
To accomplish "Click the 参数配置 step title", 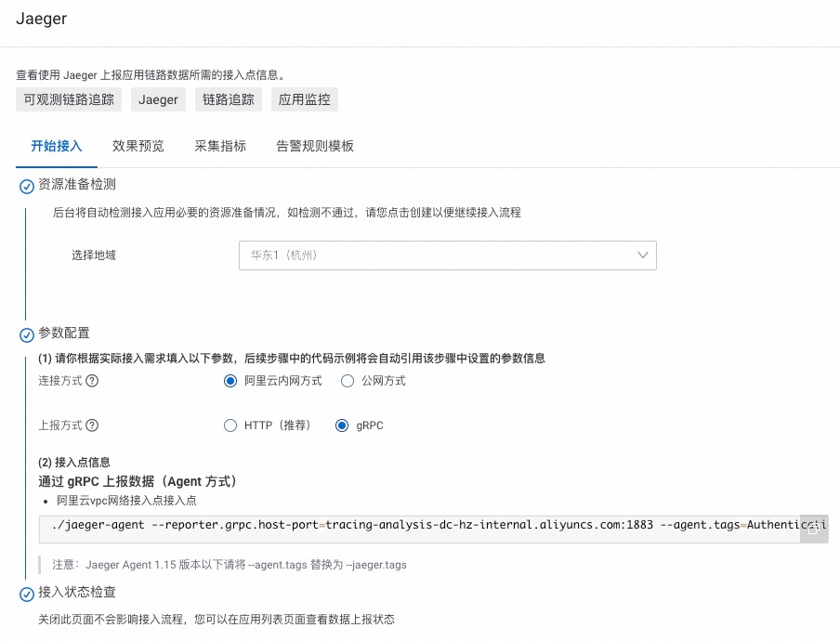I will click(64, 333).
